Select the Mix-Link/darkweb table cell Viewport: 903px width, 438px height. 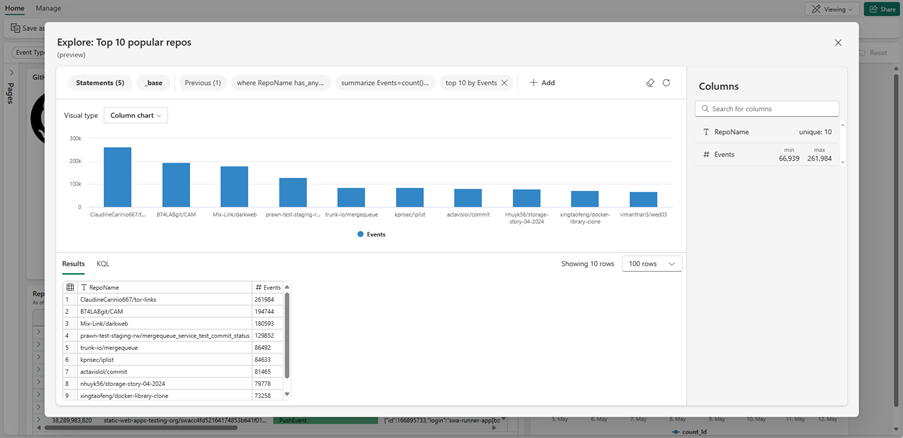(x=165, y=323)
